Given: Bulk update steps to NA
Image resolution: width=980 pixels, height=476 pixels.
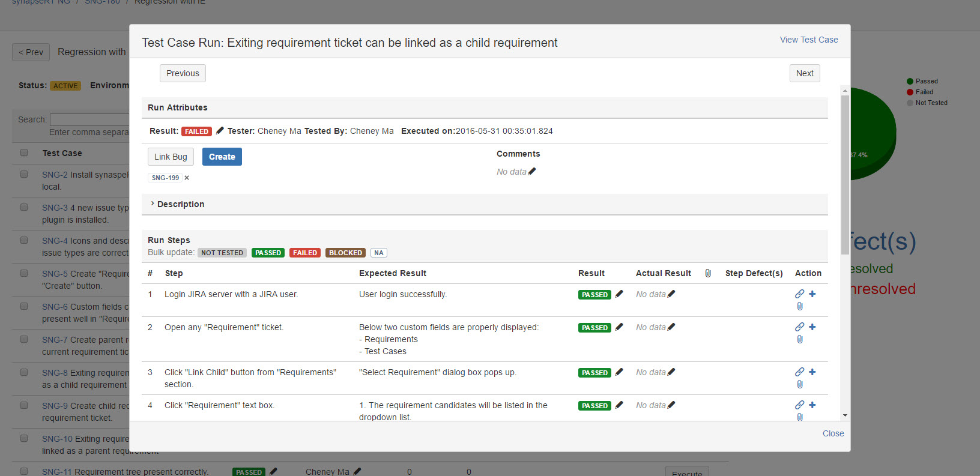Looking at the screenshot, I should 379,253.
